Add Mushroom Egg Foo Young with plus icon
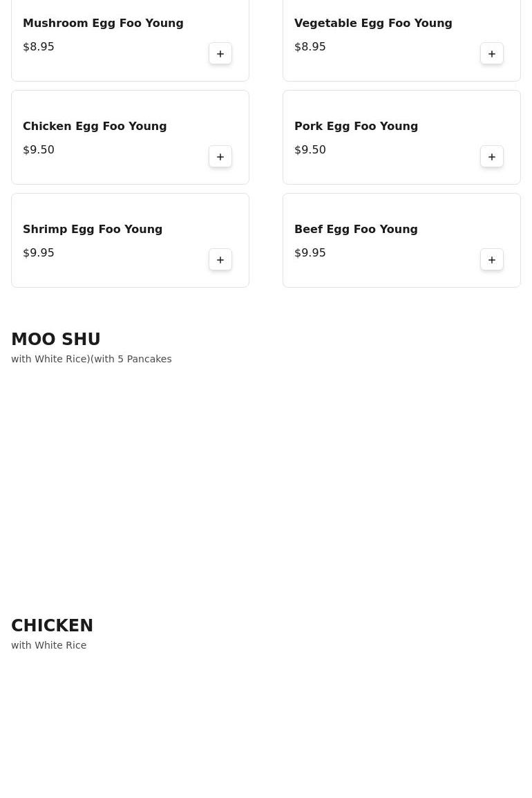 [x=220, y=53]
